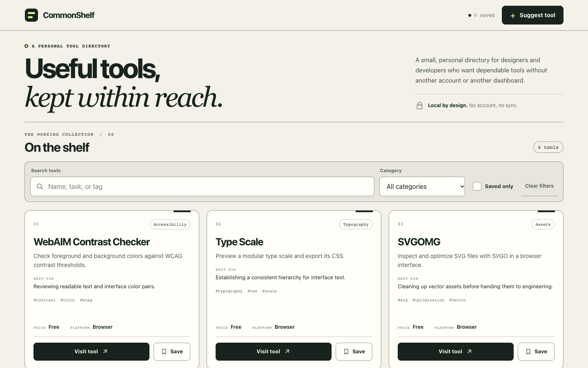Viewport: 588px width, 368px height.
Task: Click the bookmark icon on WebAIM Contrast Checker
Action: tap(164, 352)
